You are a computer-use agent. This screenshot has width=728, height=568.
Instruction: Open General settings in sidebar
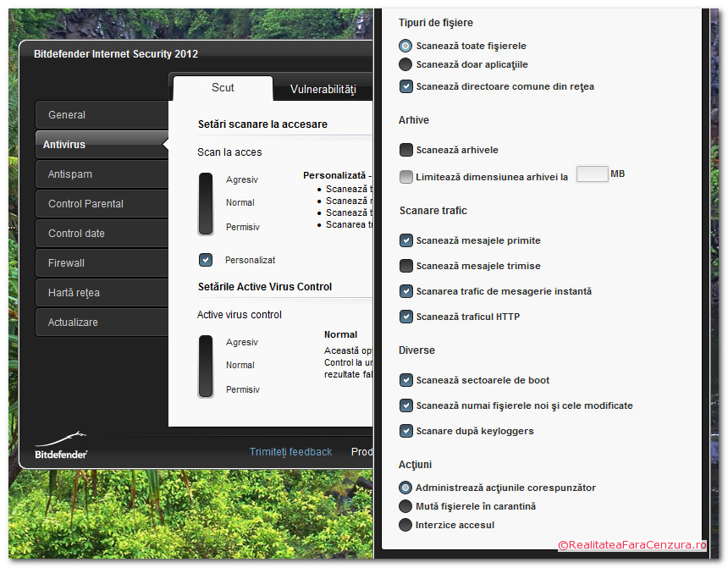102,115
